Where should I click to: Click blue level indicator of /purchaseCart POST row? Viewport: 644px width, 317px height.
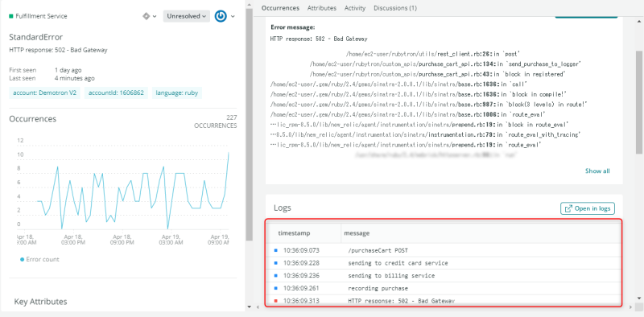(276, 250)
